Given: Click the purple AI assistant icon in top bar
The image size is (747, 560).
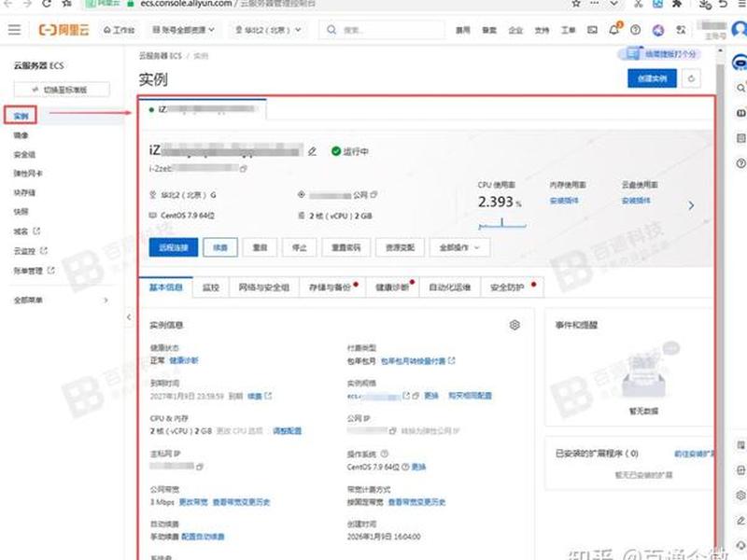Looking at the screenshot, I should pyautogui.click(x=658, y=30).
